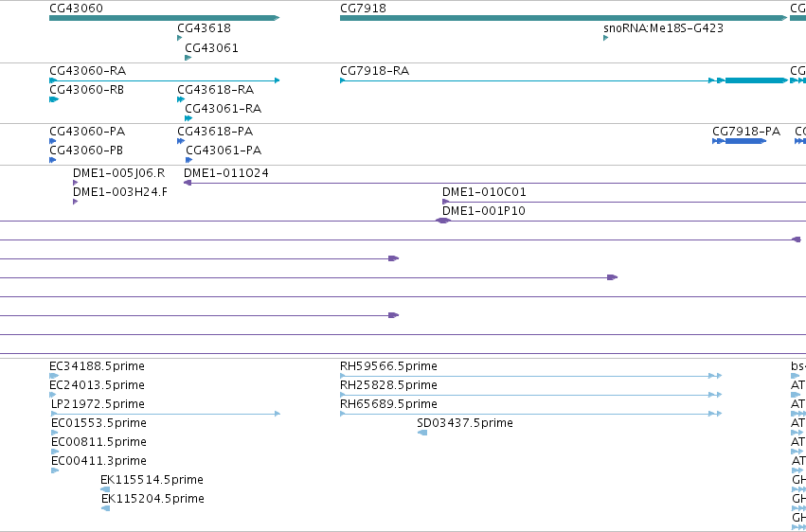Select the CG7918-PA protein box
806x532 pixels.
(x=739, y=141)
